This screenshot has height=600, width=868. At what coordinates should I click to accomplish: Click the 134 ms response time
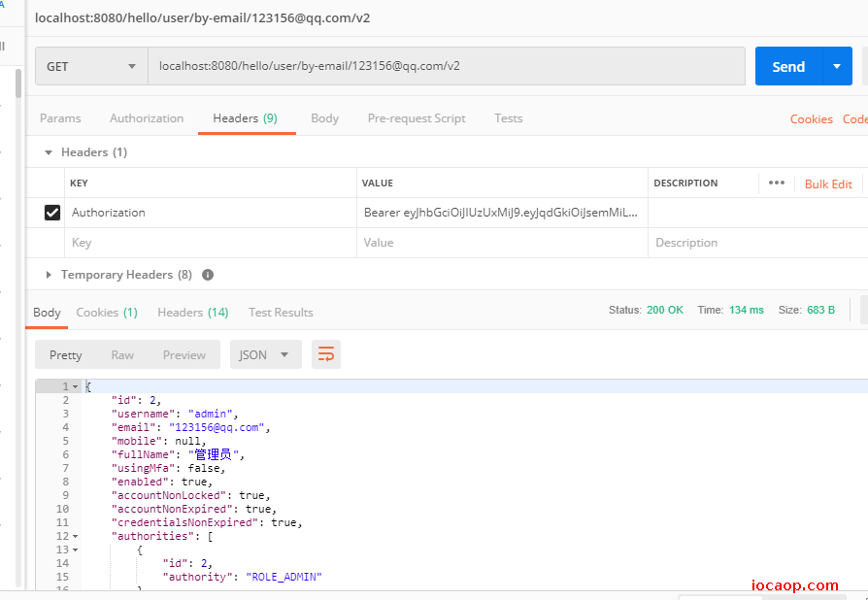[x=747, y=310]
